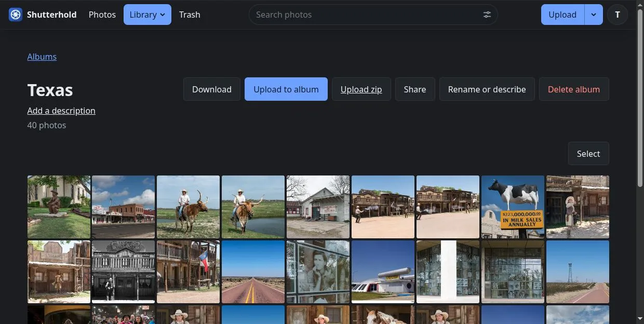Click Upload to album button
The width and height of the screenshot is (644, 324).
tap(286, 89)
